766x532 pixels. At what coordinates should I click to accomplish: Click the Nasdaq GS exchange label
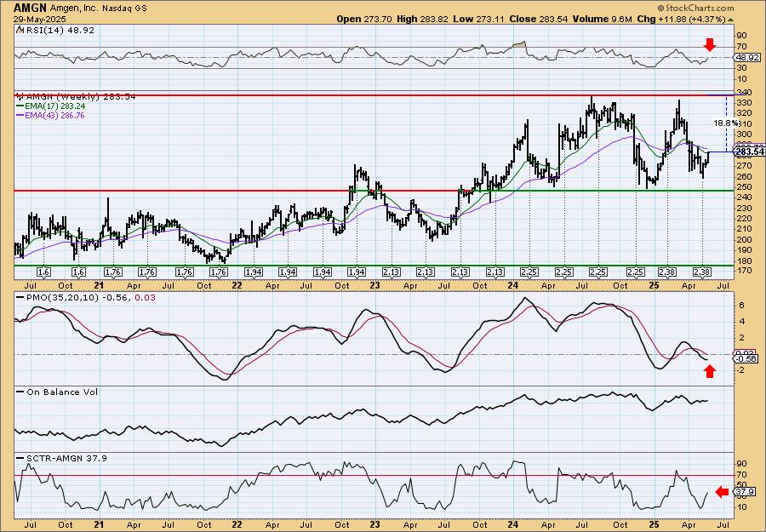click(124, 9)
